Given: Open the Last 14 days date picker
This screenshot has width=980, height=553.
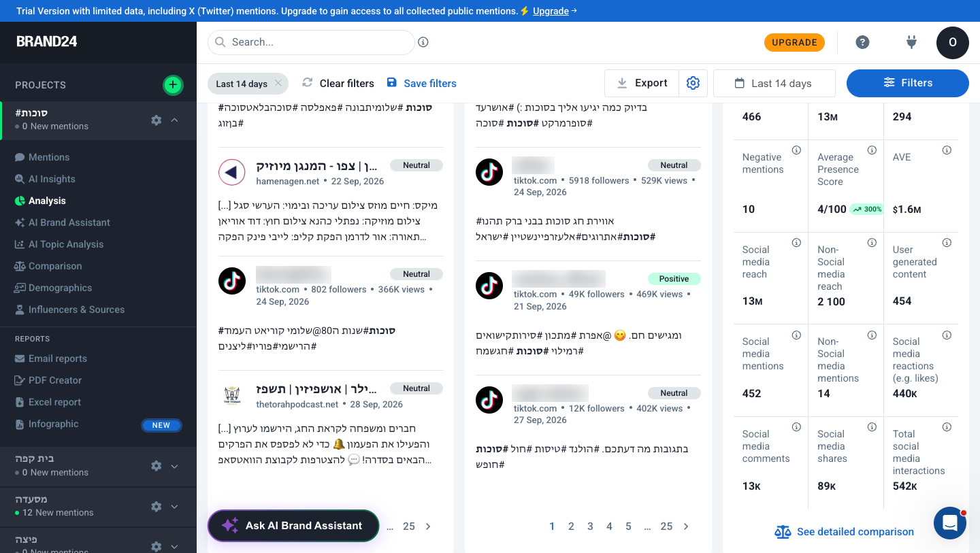Looking at the screenshot, I should tap(774, 83).
